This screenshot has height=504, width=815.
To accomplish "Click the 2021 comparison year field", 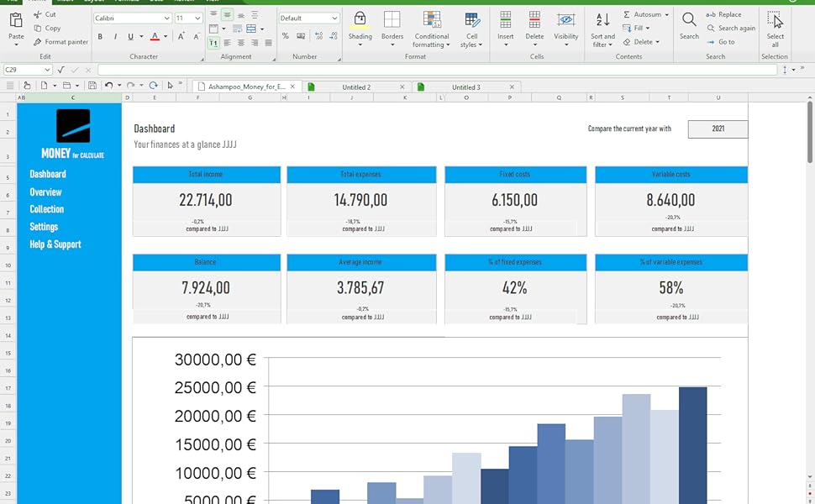I will pyautogui.click(x=718, y=129).
